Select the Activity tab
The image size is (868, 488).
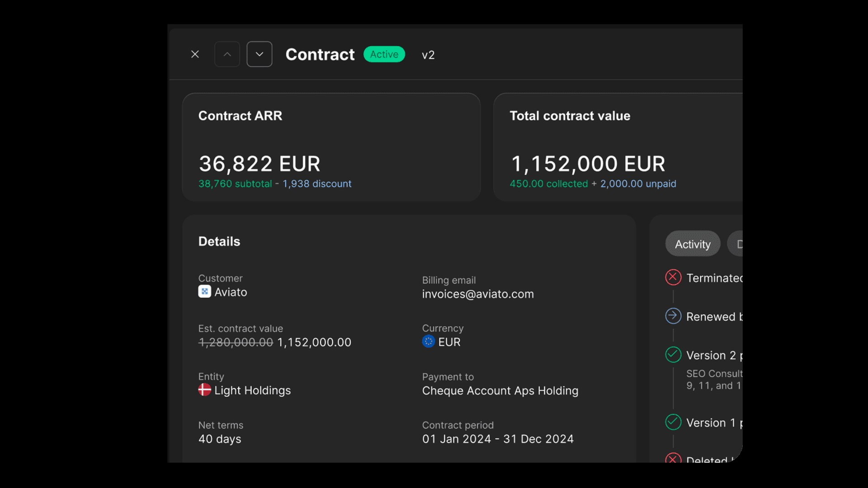coord(693,244)
